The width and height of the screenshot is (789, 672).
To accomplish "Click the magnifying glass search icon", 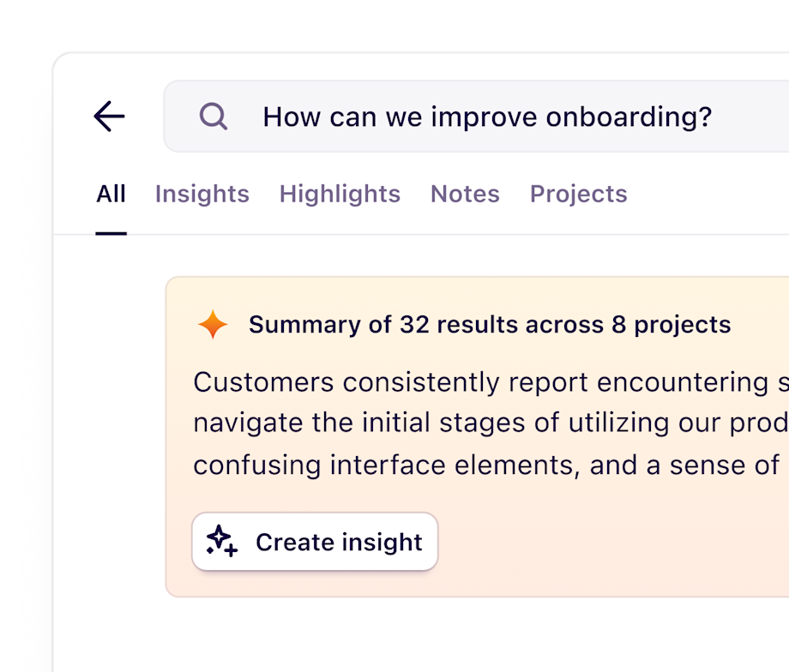I will click(x=214, y=117).
